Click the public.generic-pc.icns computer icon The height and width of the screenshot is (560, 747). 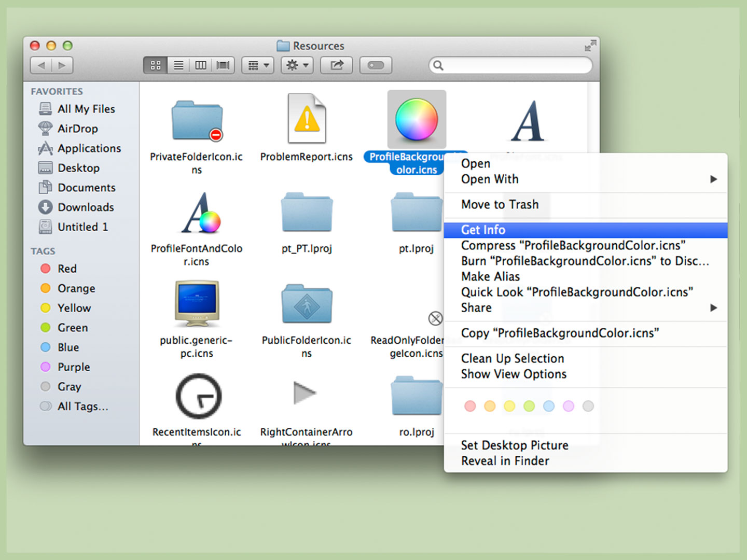click(x=197, y=303)
